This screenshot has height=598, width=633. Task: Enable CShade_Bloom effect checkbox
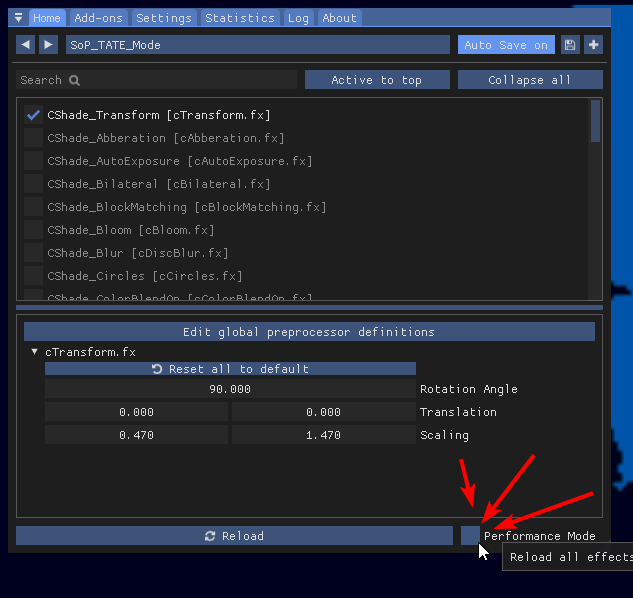coord(34,230)
